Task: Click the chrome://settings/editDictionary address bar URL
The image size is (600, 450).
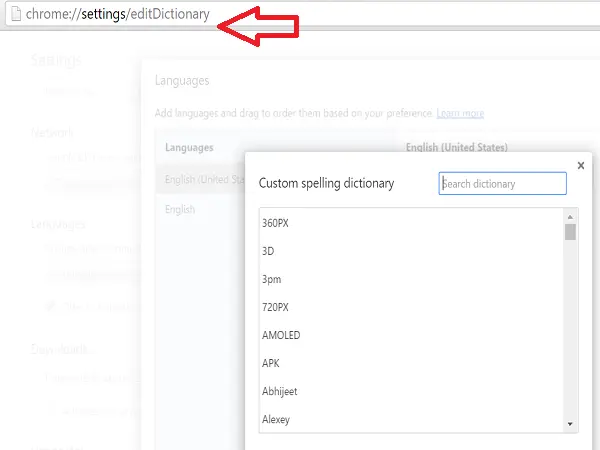Action: tap(117, 14)
